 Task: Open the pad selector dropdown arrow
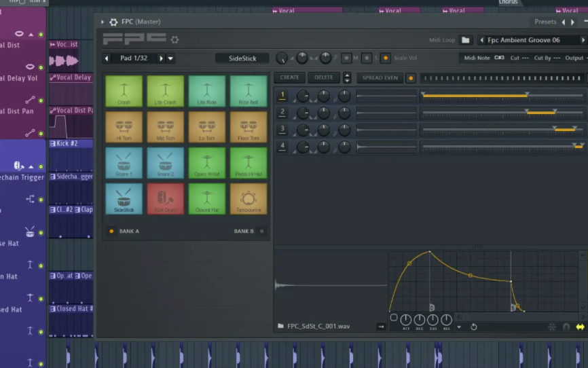(170, 58)
